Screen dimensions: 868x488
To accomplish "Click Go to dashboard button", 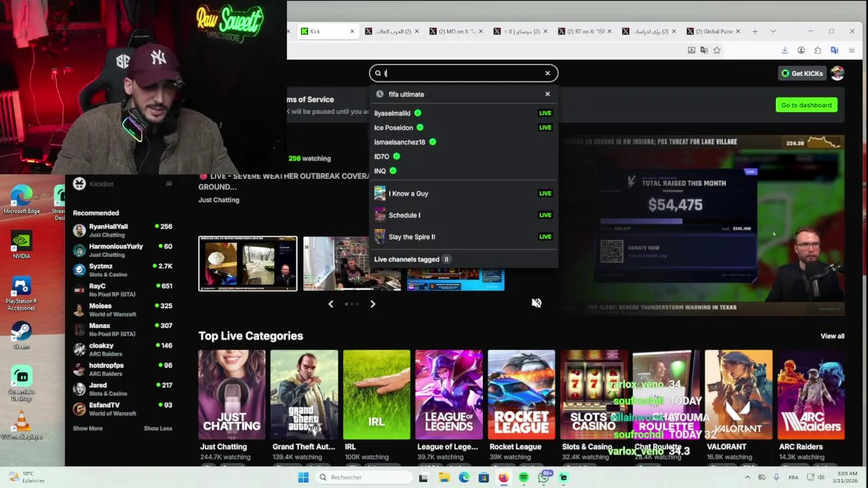I will pyautogui.click(x=806, y=105).
